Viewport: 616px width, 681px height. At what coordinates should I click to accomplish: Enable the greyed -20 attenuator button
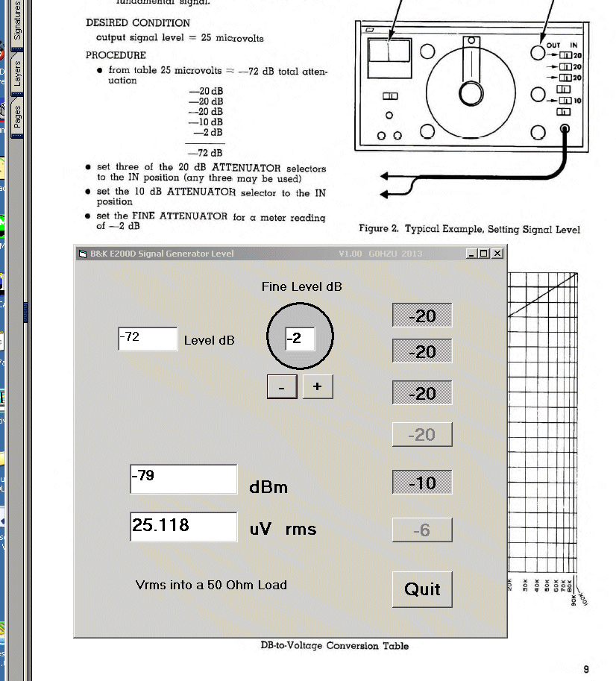tap(422, 434)
